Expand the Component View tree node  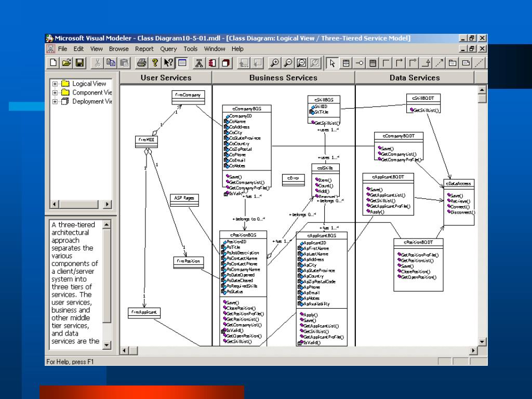(x=55, y=92)
